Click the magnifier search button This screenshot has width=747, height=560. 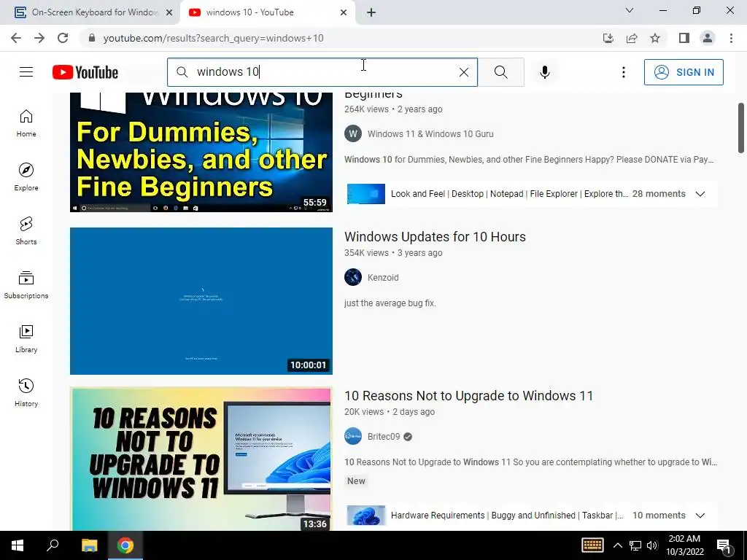tap(500, 72)
